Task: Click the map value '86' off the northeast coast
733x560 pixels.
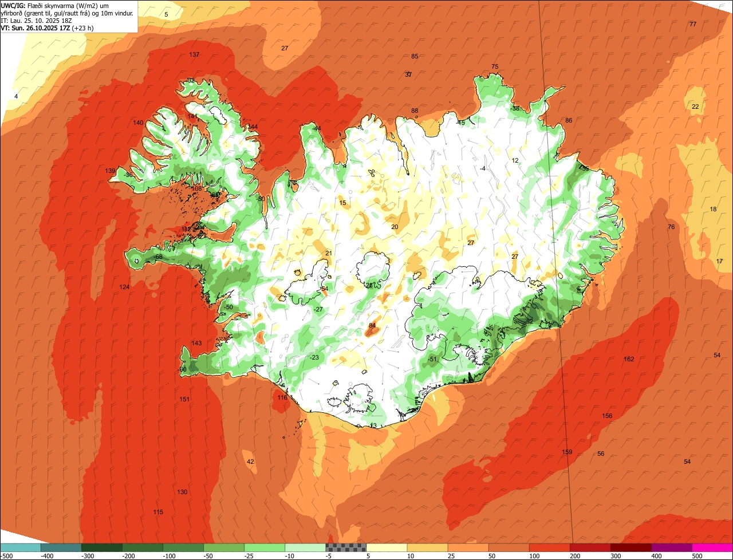Action: click(569, 120)
